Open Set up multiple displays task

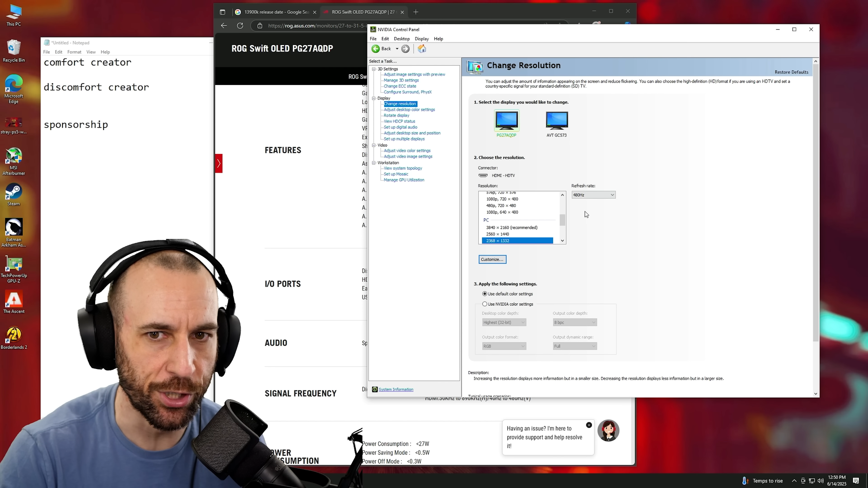click(x=404, y=139)
